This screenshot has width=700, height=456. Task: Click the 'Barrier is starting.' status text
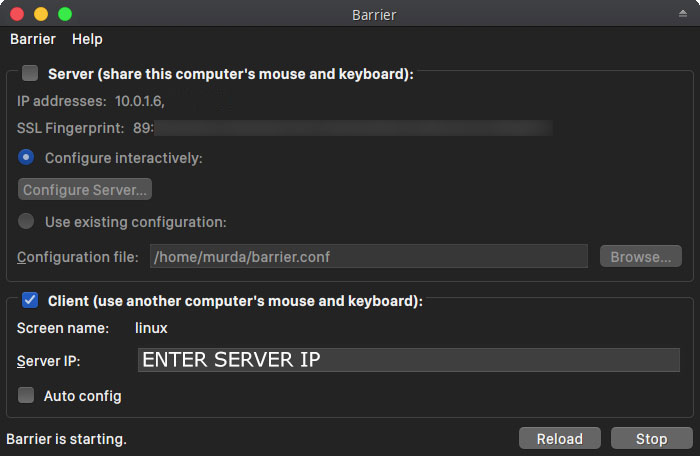67,438
